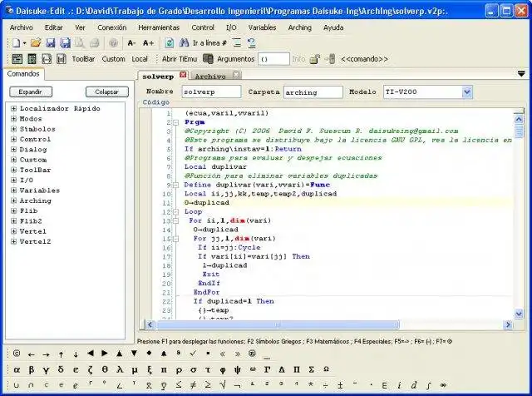Click the Carpeta input field

pyautogui.click(x=313, y=92)
